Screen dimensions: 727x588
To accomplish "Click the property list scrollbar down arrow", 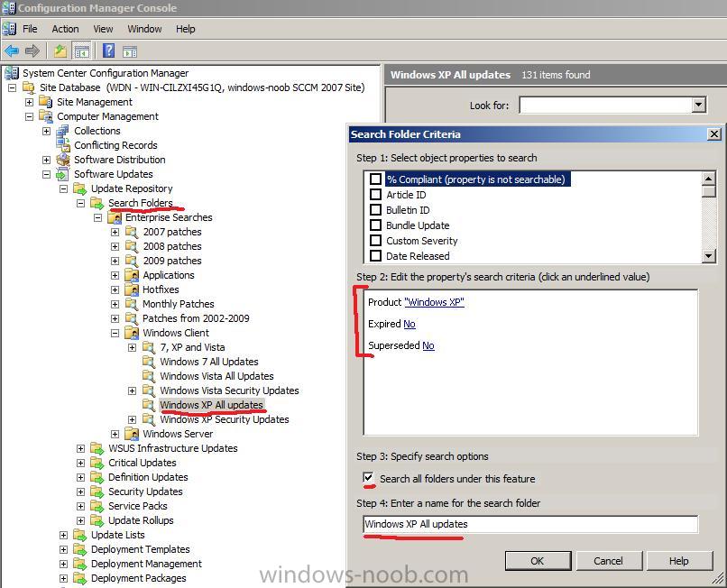I will (708, 255).
